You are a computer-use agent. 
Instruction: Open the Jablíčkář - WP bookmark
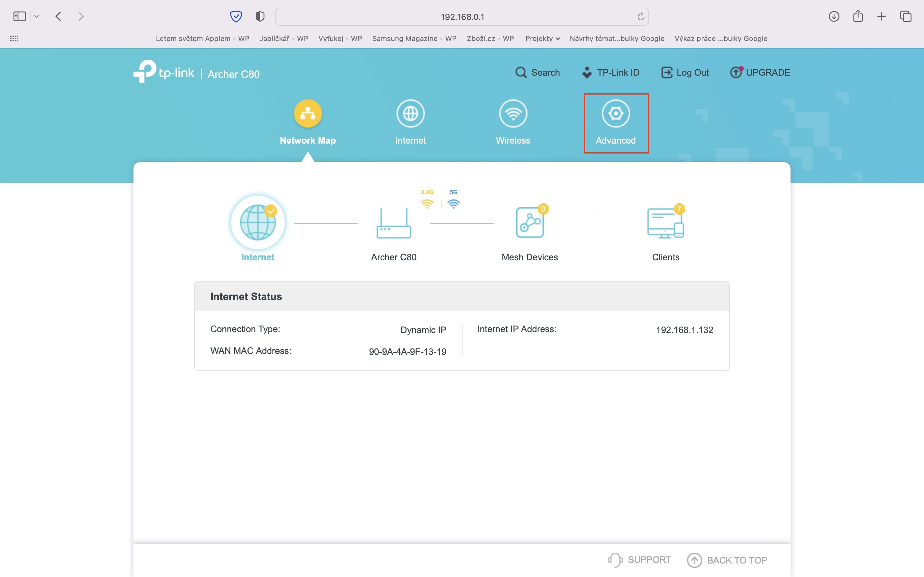pos(283,38)
